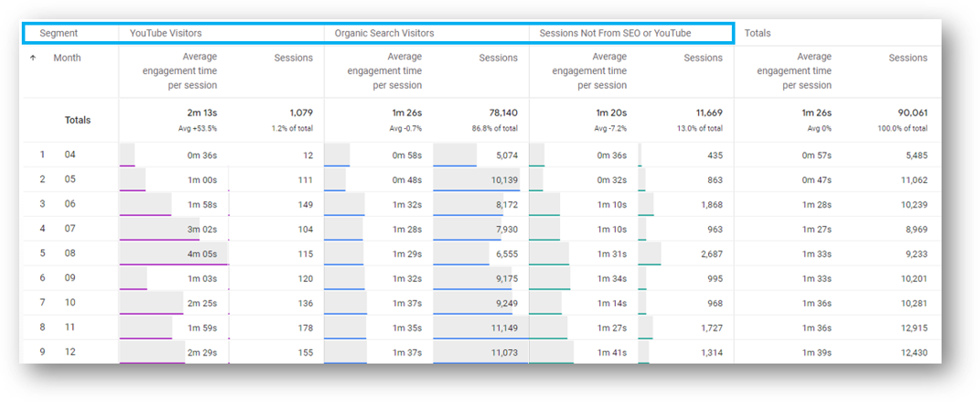Select the 0m 58s organic engagement cell
The height and width of the screenshot is (402, 980).
pos(407,155)
